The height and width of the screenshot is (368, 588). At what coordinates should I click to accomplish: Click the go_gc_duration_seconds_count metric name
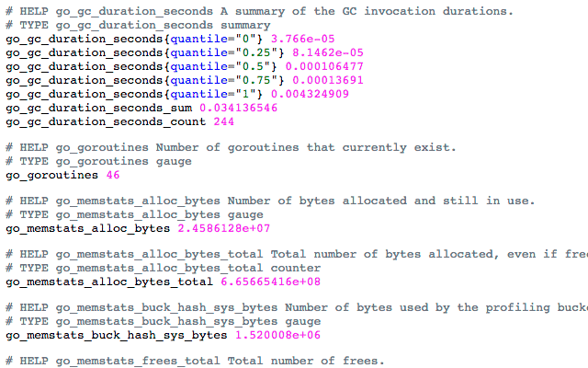pos(107,122)
